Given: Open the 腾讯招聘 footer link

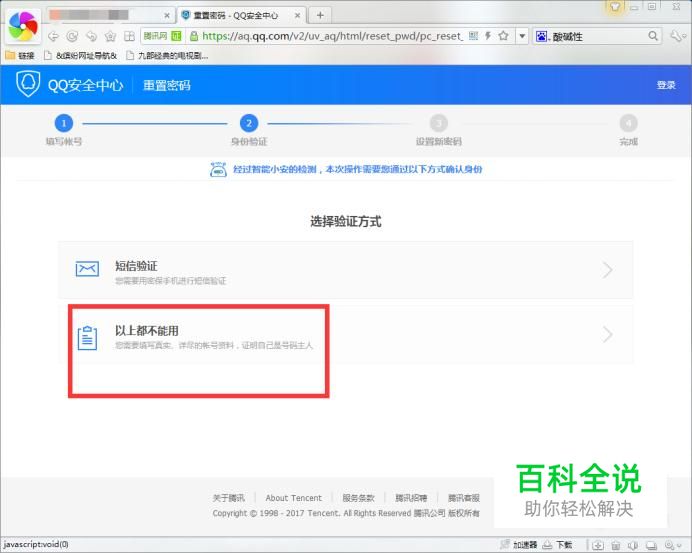Looking at the screenshot, I should pos(411,498).
